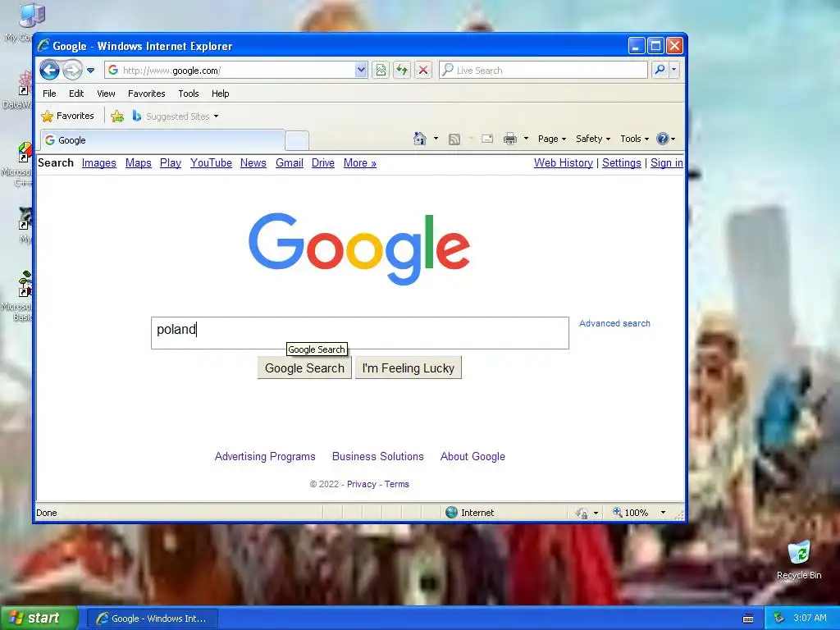Select the Google taskbar window button
Viewport: 840px width, 630px height.
click(153, 619)
